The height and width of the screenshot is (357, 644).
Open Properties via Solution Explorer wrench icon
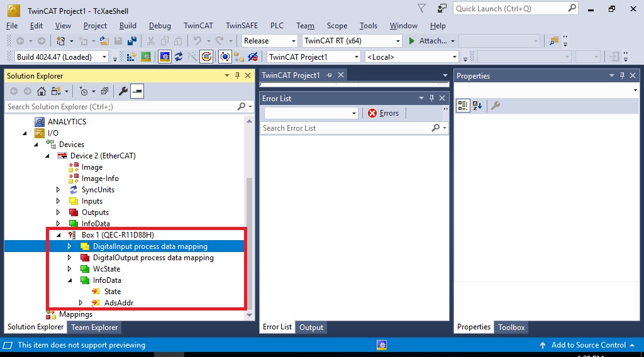[123, 91]
